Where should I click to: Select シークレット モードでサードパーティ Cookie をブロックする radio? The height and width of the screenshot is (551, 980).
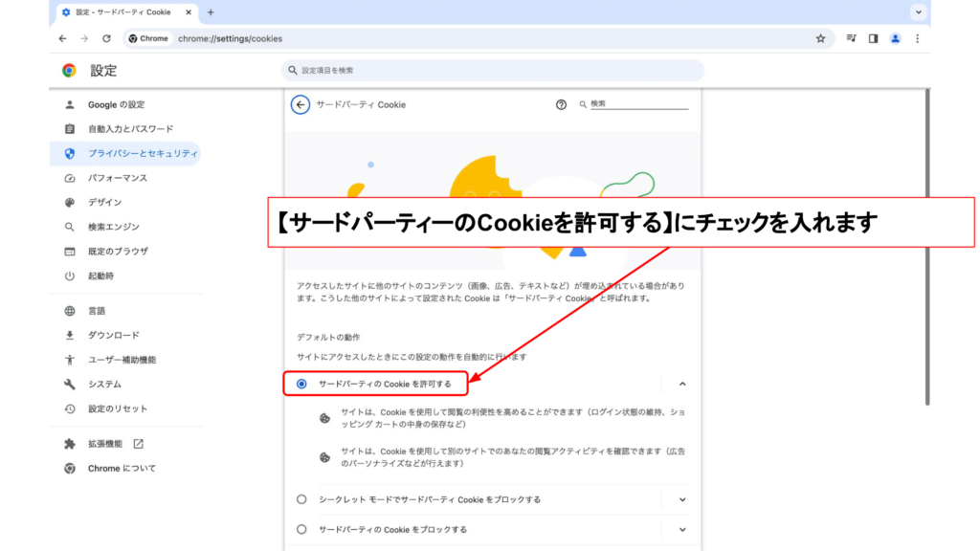(x=302, y=499)
